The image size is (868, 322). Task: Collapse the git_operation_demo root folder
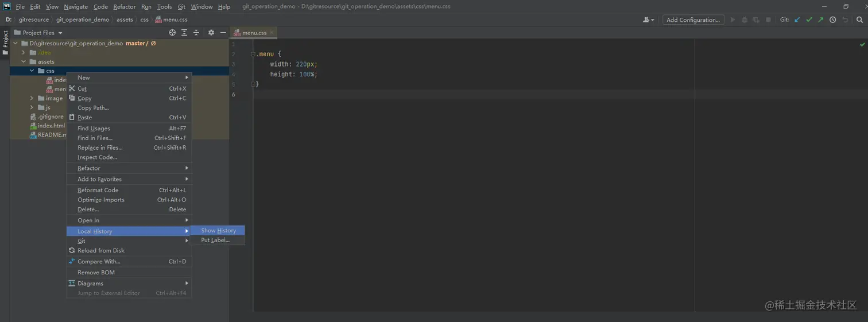click(x=16, y=43)
